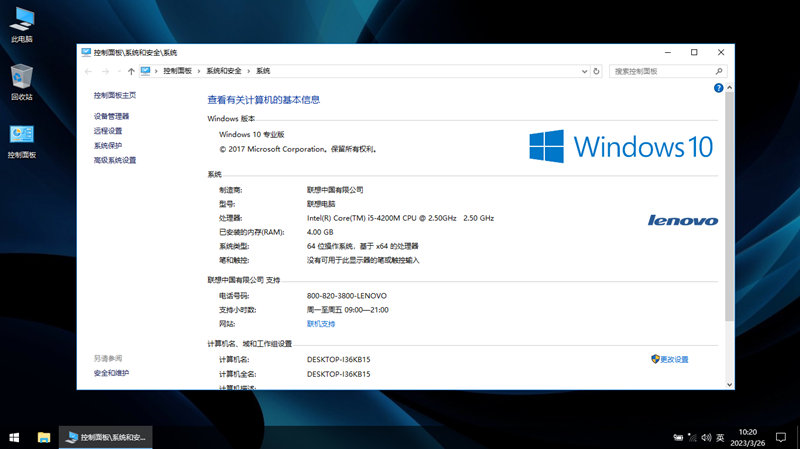The width and height of the screenshot is (800, 449).
Task: Open help with the blue question icon
Action: [718, 88]
